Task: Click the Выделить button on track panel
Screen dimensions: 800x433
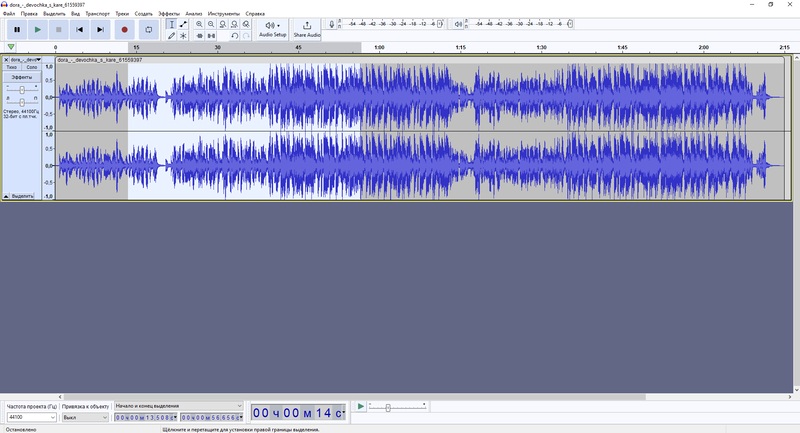Action: click(x=22, y=196)
